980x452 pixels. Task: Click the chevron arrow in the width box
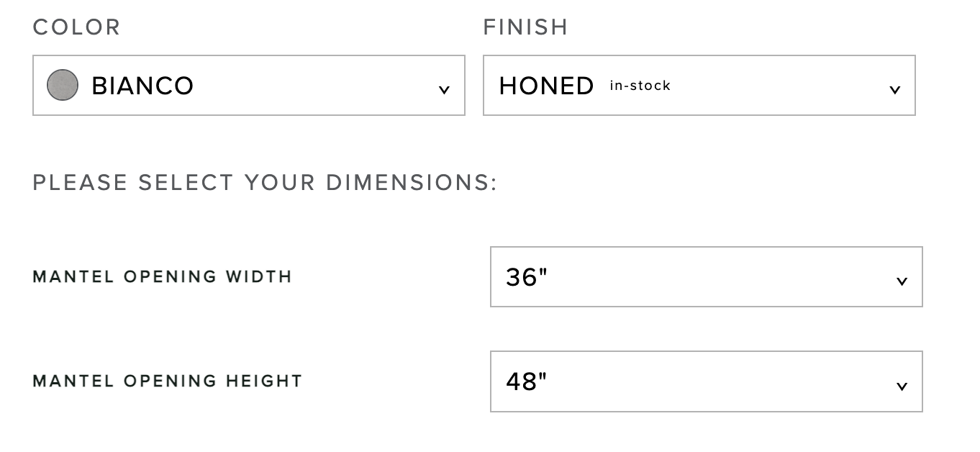coord(902,281)
